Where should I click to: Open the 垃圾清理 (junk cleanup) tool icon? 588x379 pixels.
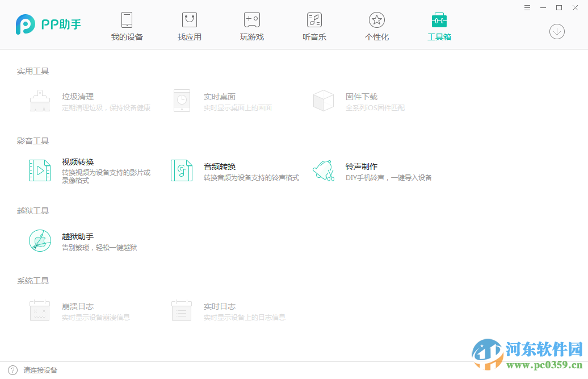(39, 100)
